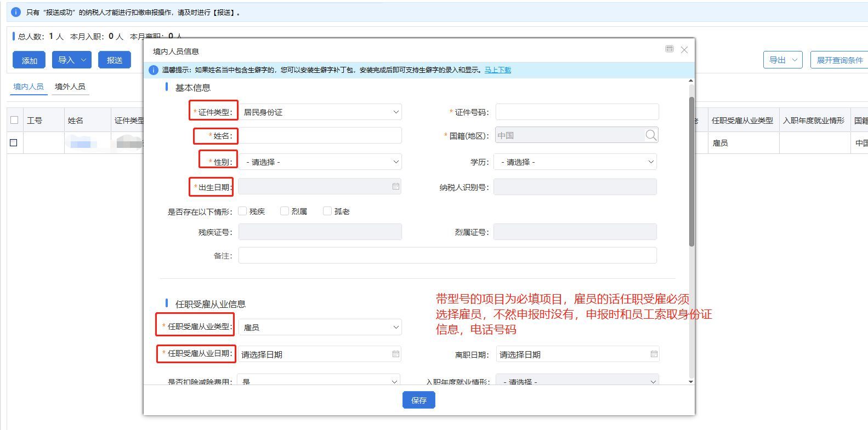Close the 境内人员信息 dialog

tap(684, 50)
